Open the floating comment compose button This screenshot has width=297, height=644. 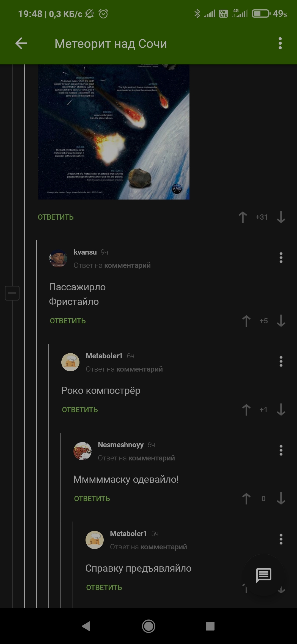click(x=263, y=575)
